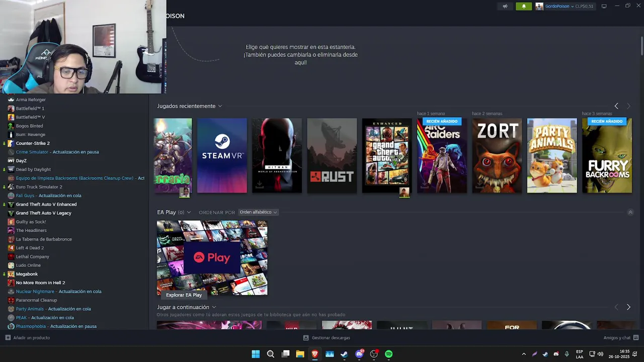The height and width of the screenshot is (362, 644).
Task: Open the Furry Backrooms cover
Action: 607,155
